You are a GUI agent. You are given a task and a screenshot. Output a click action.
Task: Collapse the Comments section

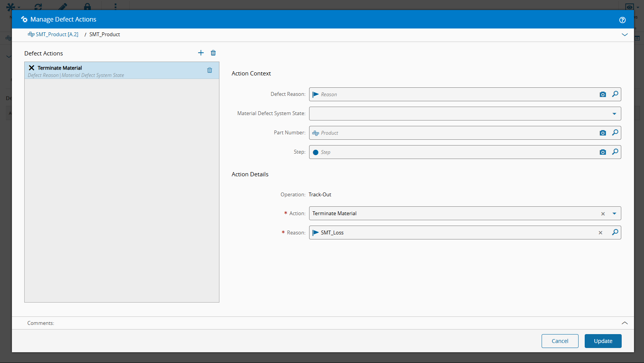pyautogui.click(x=624, y=323)
